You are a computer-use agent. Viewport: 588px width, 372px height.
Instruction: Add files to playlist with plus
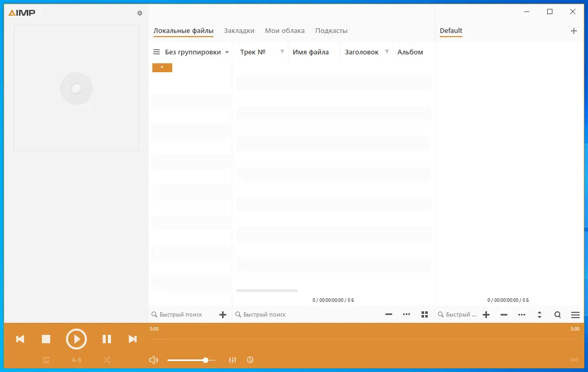(486, 314)
